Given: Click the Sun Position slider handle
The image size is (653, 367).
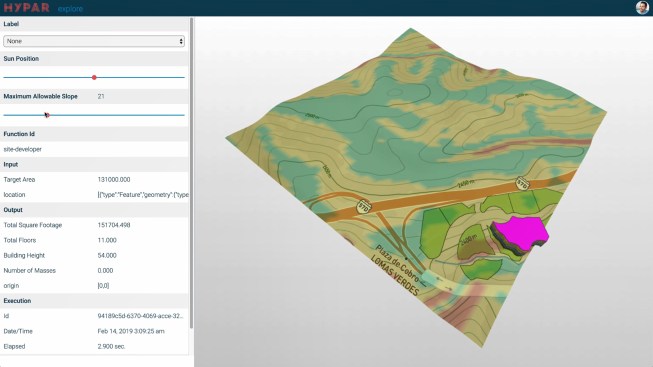Looking at the screenshot, I should tap(94, 77).
